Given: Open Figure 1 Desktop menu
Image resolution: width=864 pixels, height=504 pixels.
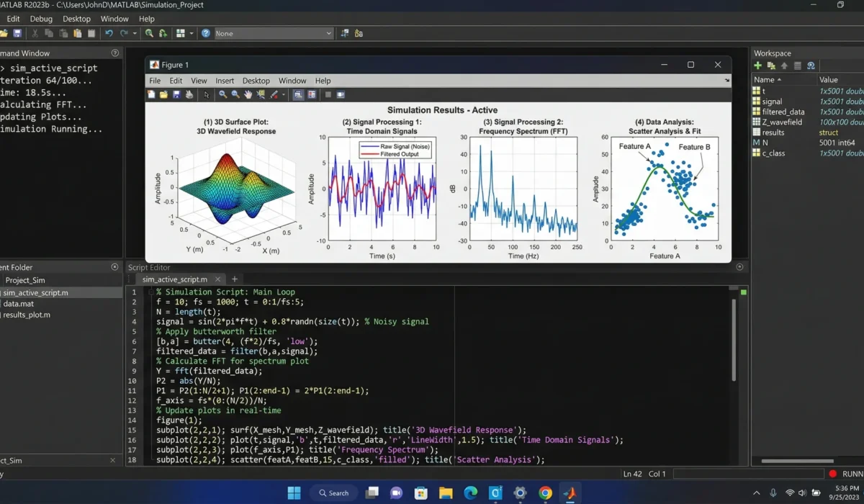Looking at the screenshot, I should 256,81.
